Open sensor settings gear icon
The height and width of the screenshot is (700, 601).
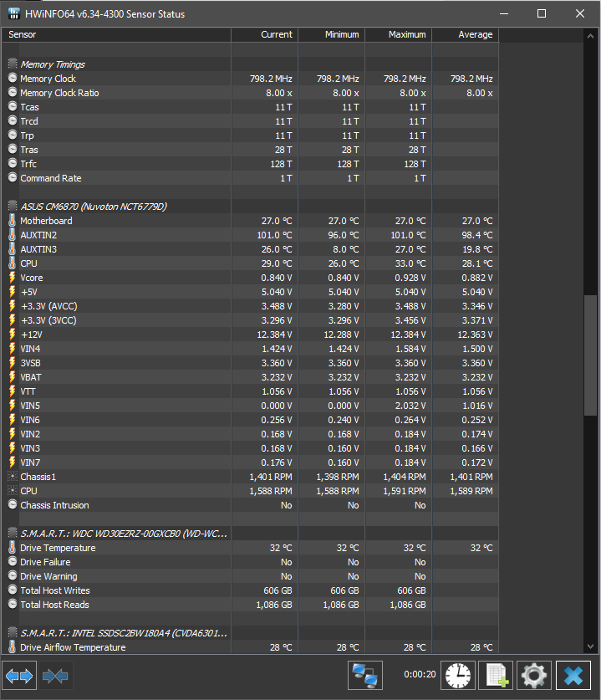[x=534, y=676]
